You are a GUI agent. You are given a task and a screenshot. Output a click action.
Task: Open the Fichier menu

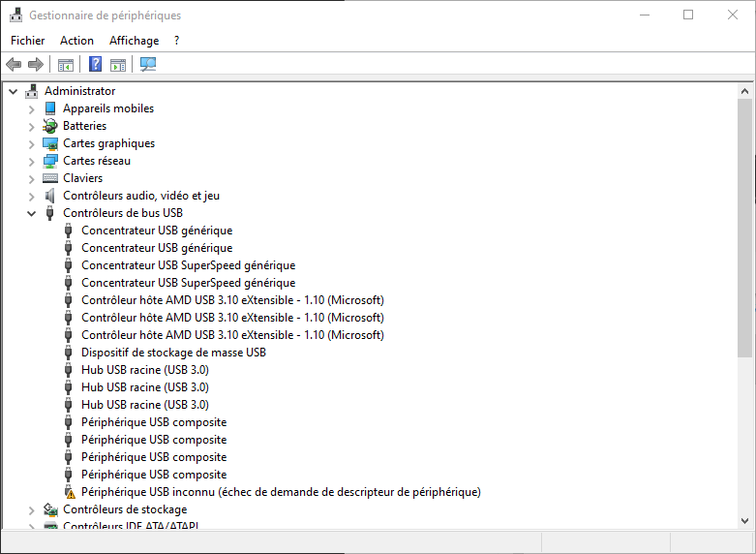pos(27,41)
